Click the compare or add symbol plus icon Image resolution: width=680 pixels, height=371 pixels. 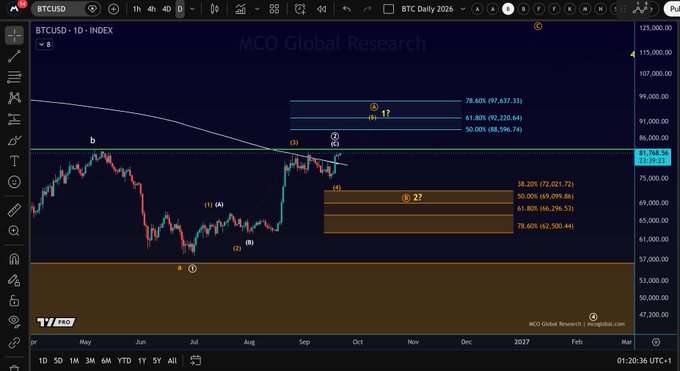[x=114, y=9]
